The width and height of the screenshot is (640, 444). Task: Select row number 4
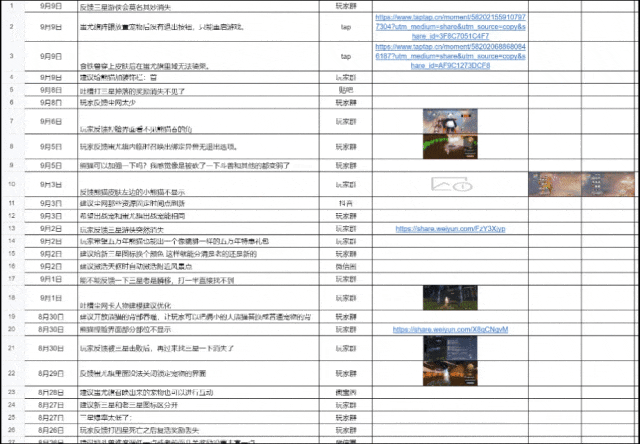click(11, 78)
